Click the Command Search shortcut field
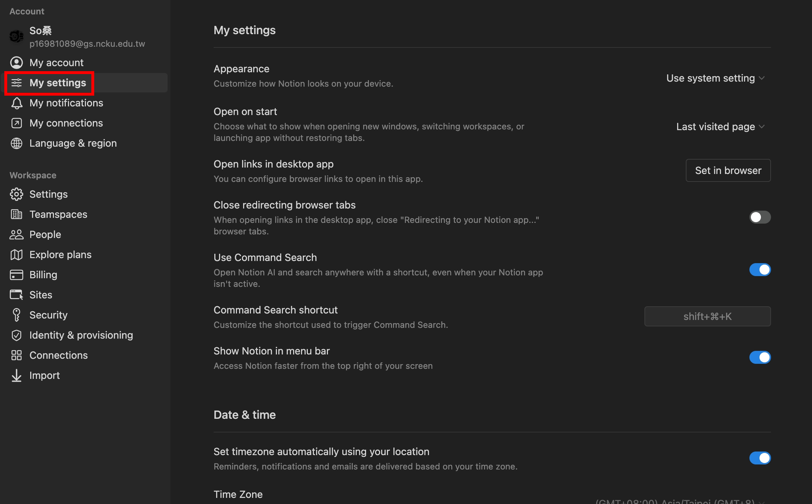The height and width of the screenshot is (504, 812). pyautogui.click(x=707, y=316)
